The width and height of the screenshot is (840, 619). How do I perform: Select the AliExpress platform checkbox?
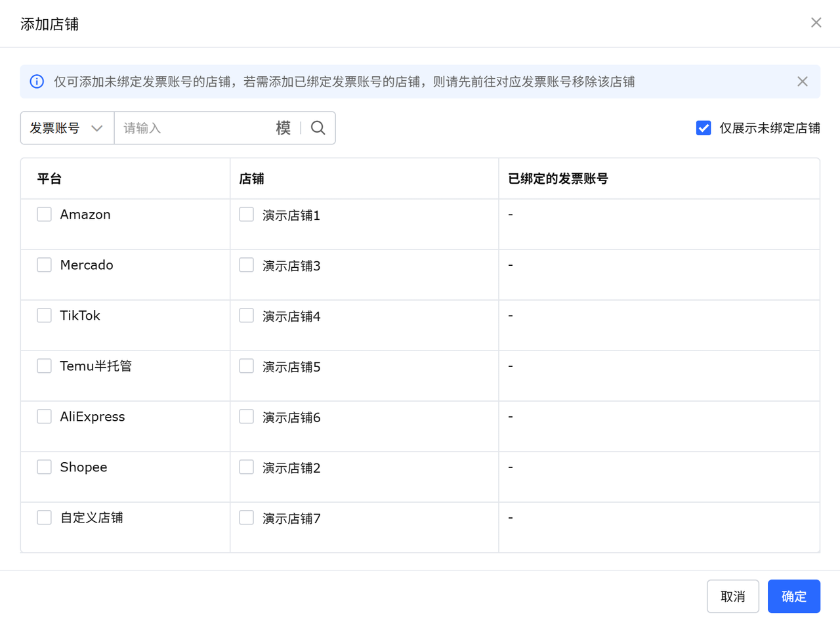tap(44, 417)
